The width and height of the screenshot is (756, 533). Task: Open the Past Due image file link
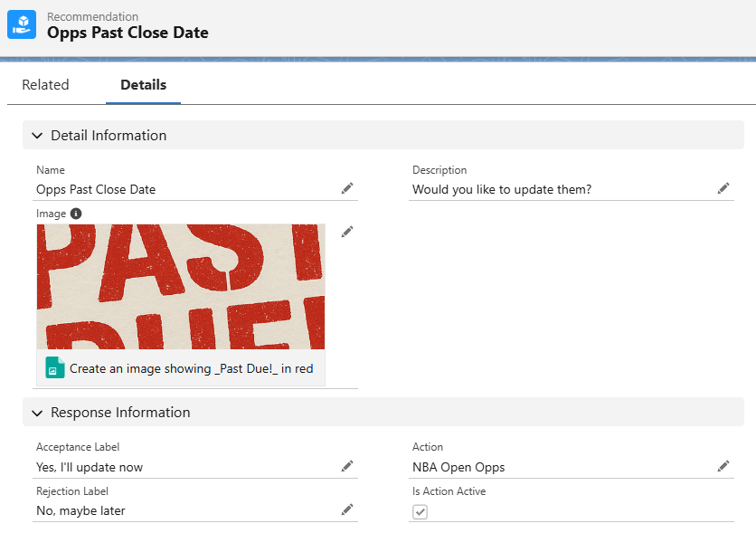(191, 369)
